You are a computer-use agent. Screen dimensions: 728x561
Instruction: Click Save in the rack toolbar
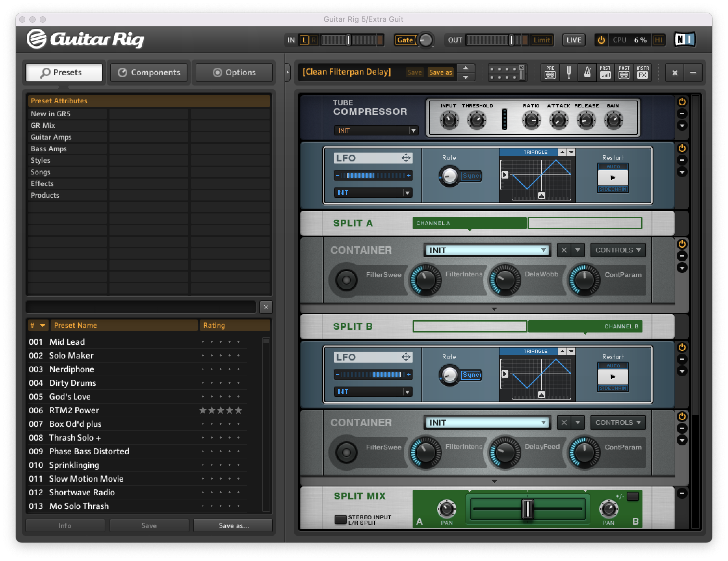pos(414,72)
